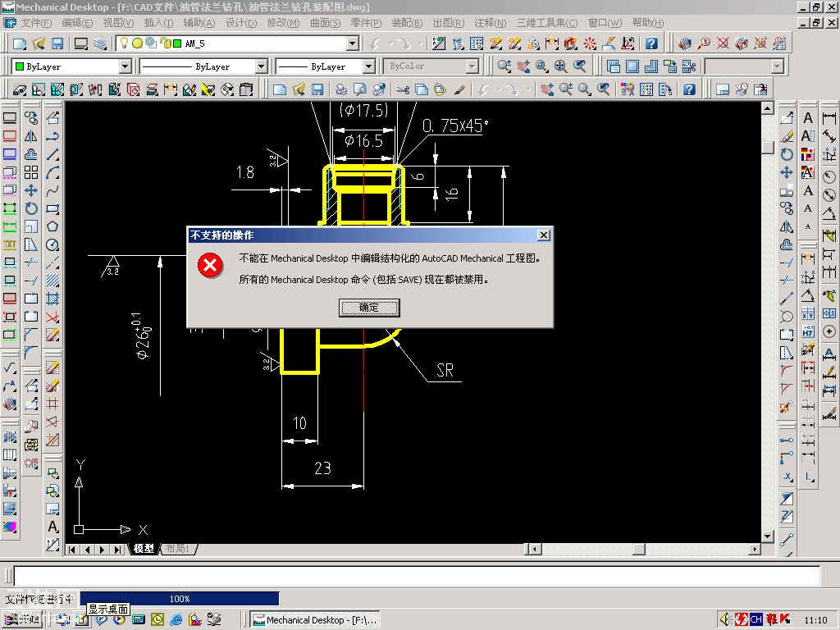Open the lineweight ByLayer dropdown arrow
The height and width of the screenshot is (630, 840).
point(368,66)
